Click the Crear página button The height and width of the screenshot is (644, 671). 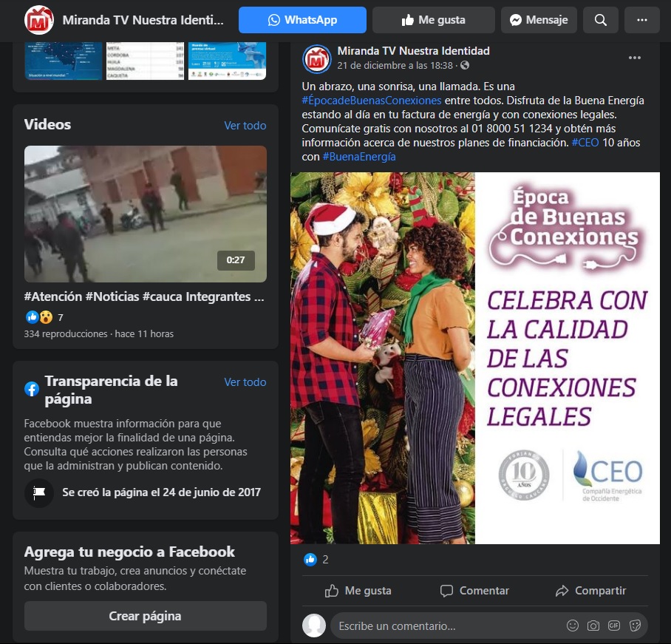(146, 616)
